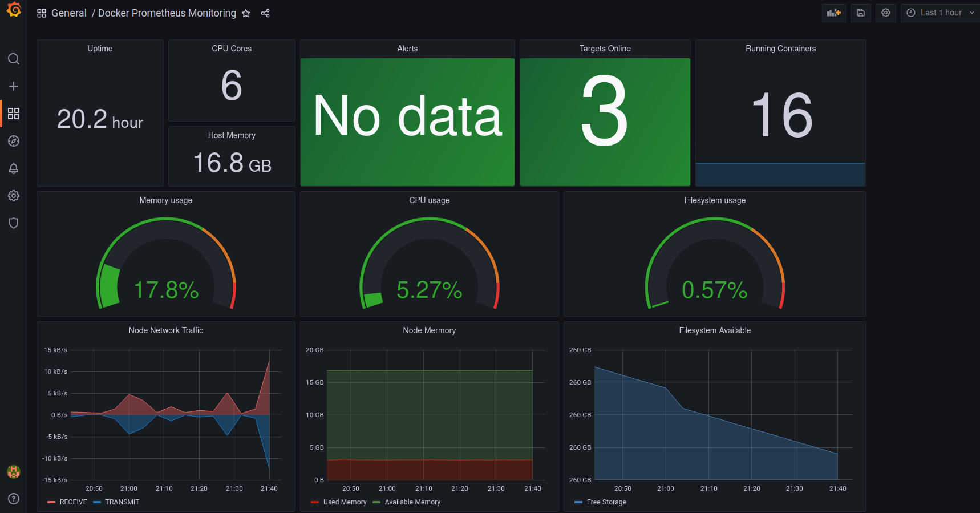Open Grafana home logo
The width and height of the screenshot is (980, 513).
tap(14, 10)
